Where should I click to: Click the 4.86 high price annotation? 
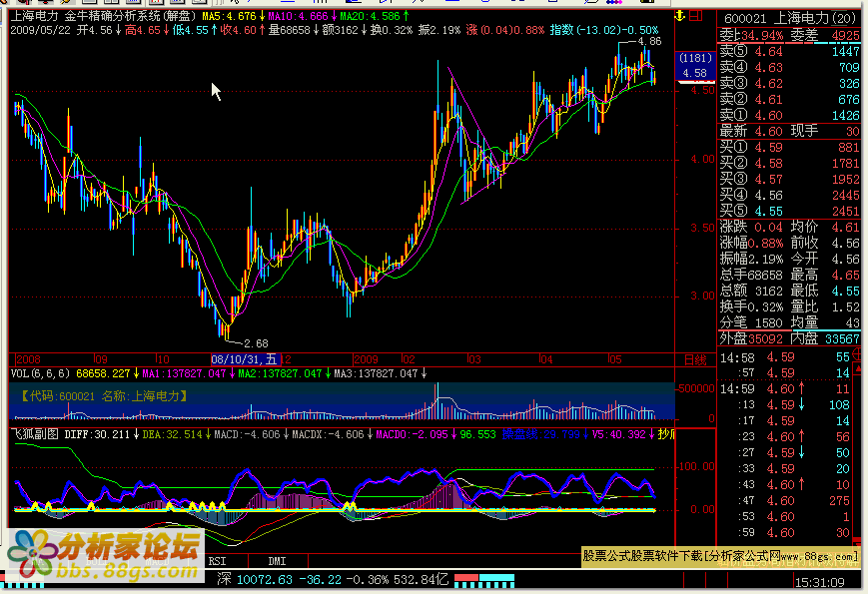[649, 42]
